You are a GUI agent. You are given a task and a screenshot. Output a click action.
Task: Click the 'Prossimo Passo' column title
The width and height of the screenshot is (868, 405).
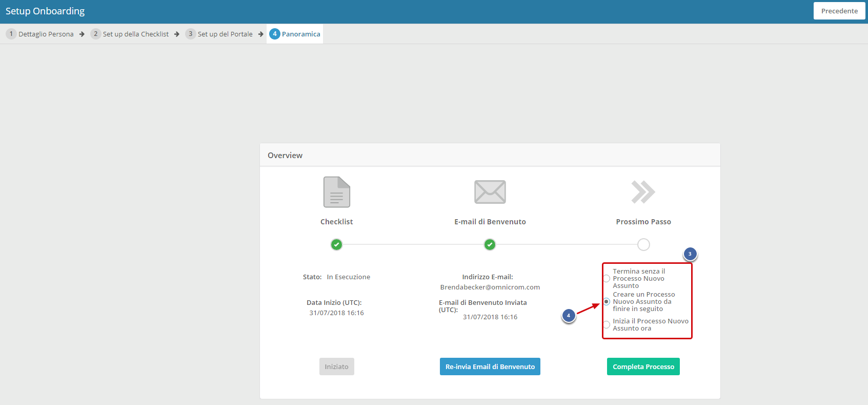pyautogui.click(x=643, y=222)
